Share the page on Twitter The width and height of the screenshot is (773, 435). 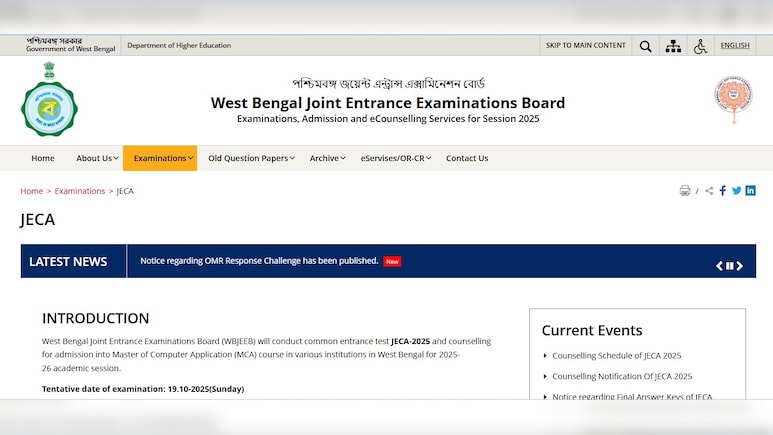point(737,191)
